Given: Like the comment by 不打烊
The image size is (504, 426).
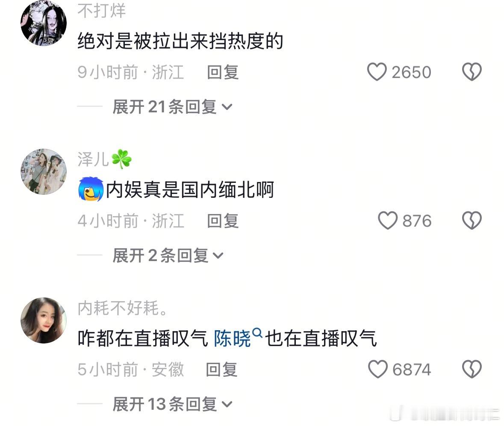Looking at the screenshot, I should pos(377,72).
